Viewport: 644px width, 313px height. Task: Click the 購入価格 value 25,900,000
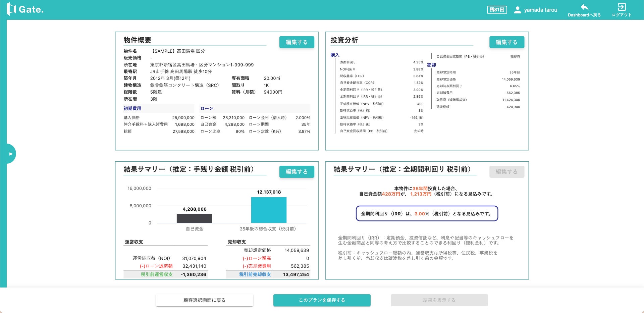tap(183, 118)
